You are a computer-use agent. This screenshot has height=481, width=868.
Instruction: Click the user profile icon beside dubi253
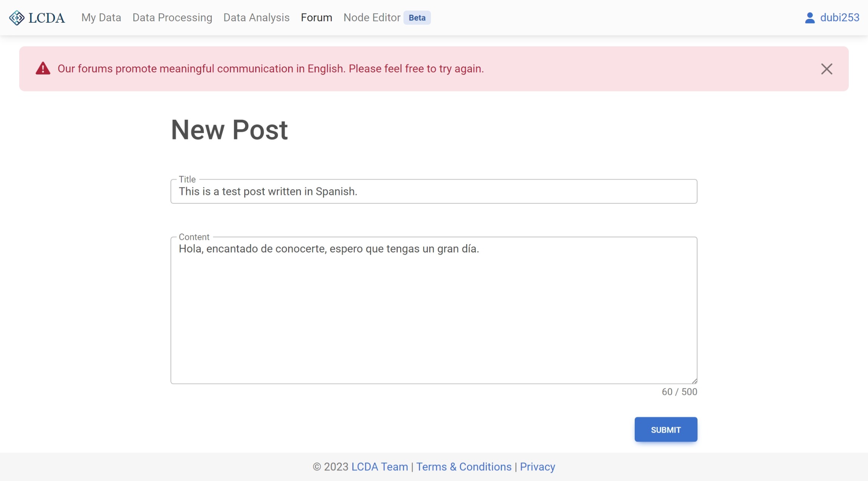coord(809,17)
